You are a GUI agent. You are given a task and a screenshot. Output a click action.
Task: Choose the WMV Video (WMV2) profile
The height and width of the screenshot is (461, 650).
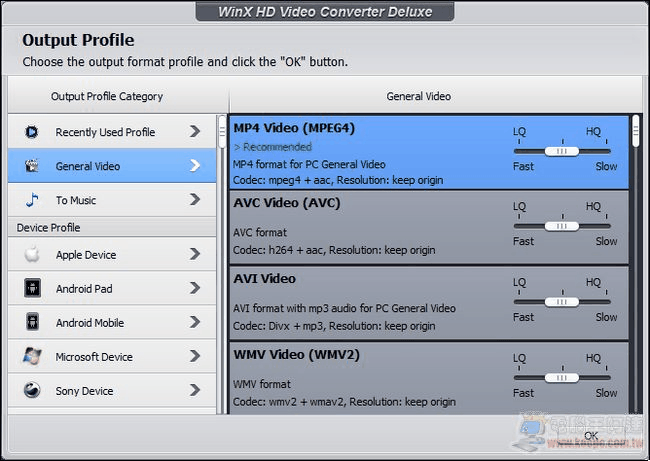[x=429, y=378]
